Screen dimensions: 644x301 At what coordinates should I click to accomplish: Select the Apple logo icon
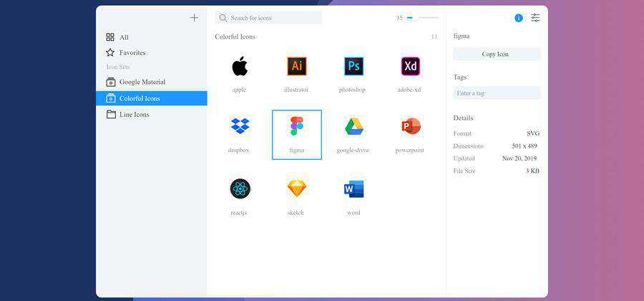tap(239, 67)
